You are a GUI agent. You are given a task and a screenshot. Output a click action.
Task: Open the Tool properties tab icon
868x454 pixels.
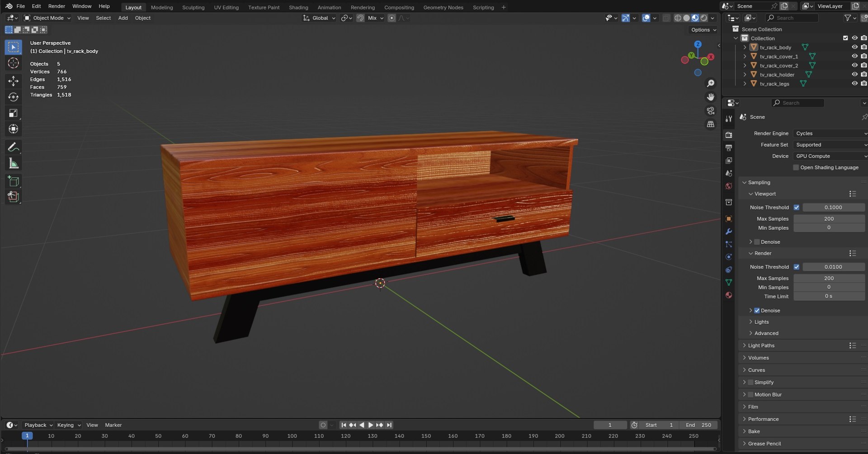click(729, 118)
